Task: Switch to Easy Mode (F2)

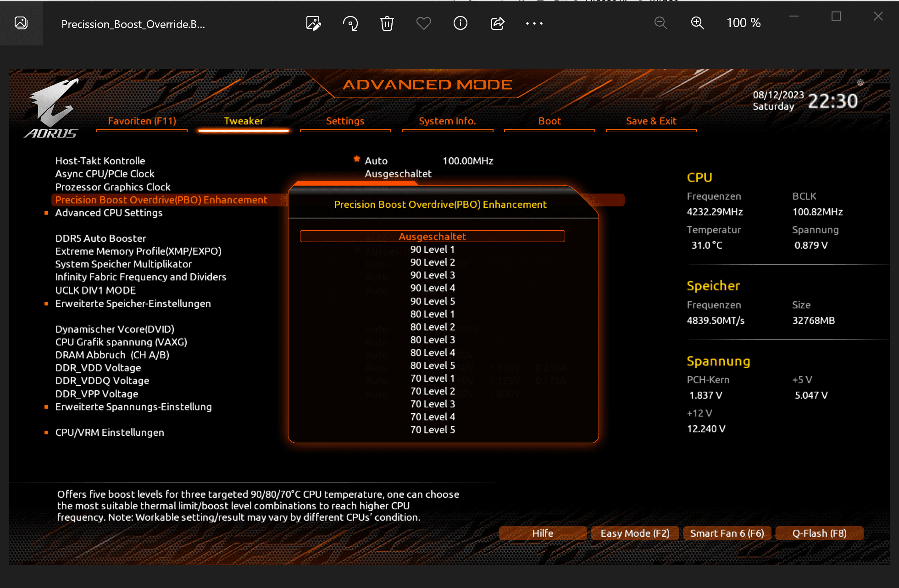Action: [x=635, y=533]
